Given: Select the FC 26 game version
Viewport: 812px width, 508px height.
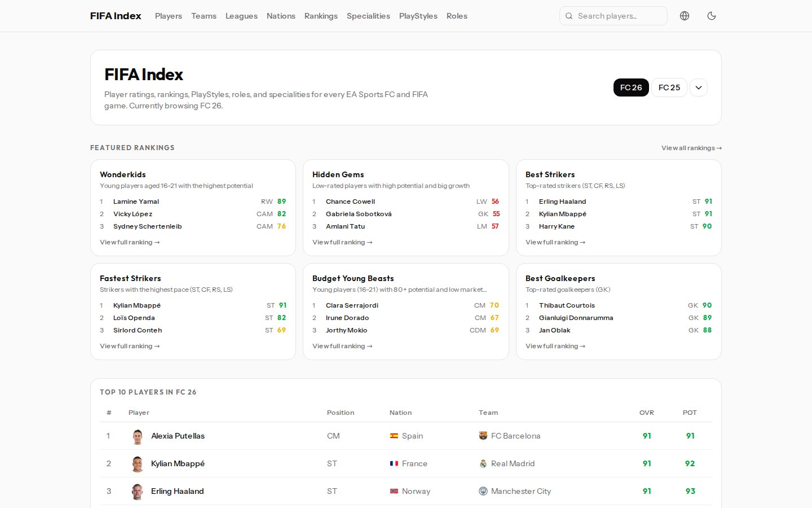Looking at the screenshot, I should pos(631,87).
